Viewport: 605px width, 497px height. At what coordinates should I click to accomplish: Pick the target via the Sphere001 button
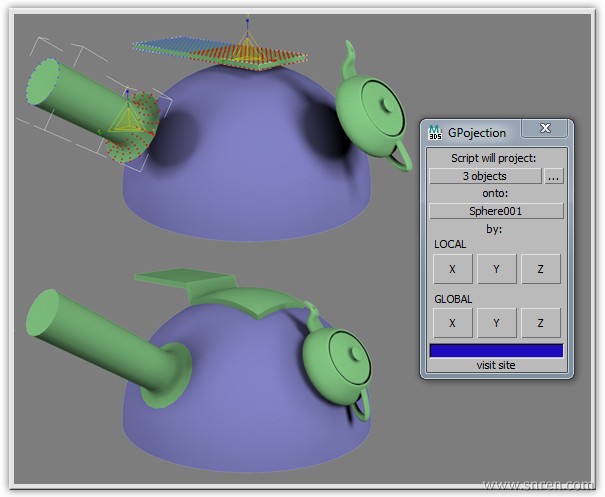(496, 211)
